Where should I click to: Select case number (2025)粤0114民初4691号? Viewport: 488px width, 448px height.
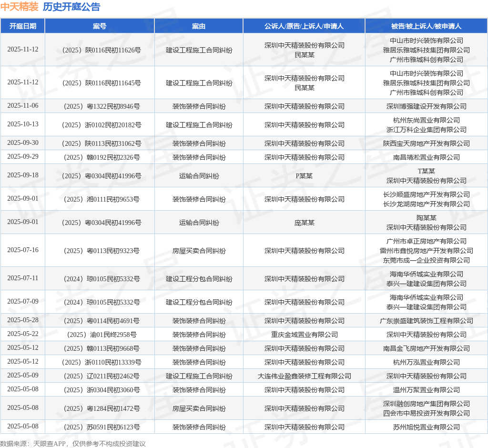[x=102, y=321]
